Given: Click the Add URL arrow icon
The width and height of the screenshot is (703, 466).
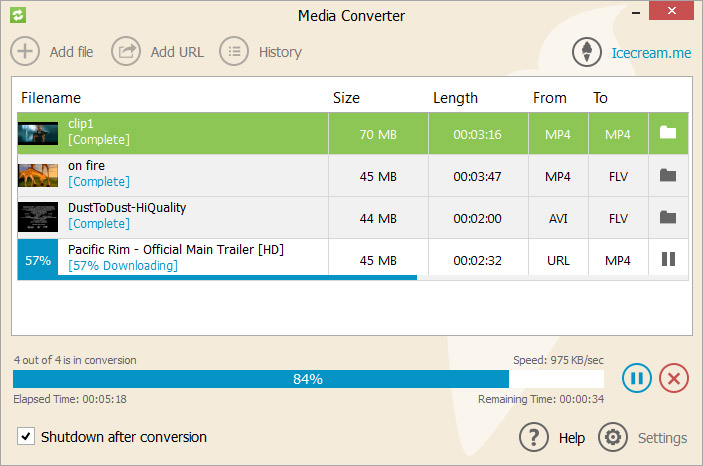Looking at the screenshot, I should point(126,51).
